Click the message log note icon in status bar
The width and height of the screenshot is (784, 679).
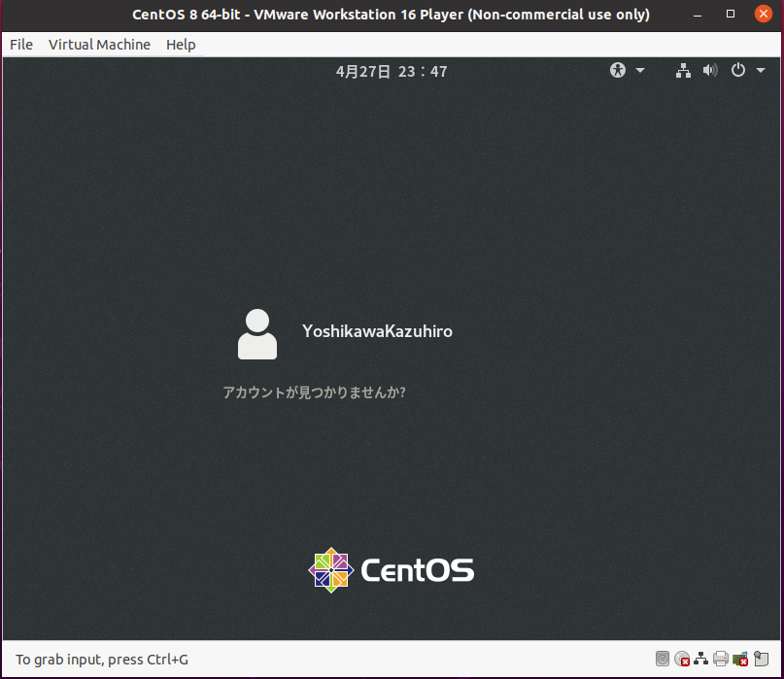(x=760, y=659)
